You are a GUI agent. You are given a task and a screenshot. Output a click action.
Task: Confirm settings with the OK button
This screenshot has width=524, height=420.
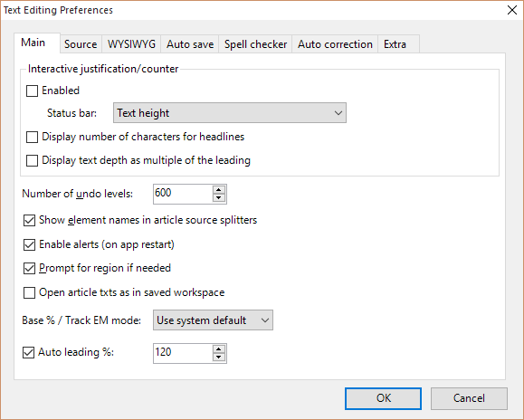(384, 398)
